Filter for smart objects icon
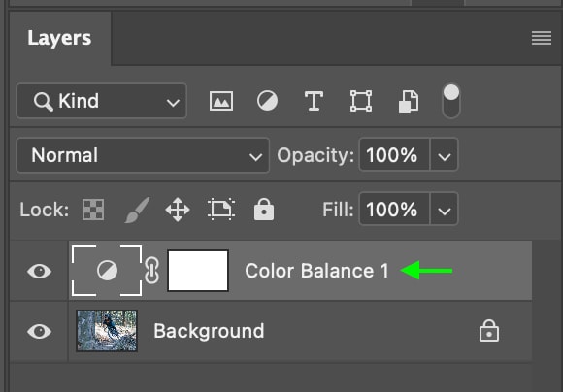Viewport: 563px width, 392px height. [x=409, y=101]
